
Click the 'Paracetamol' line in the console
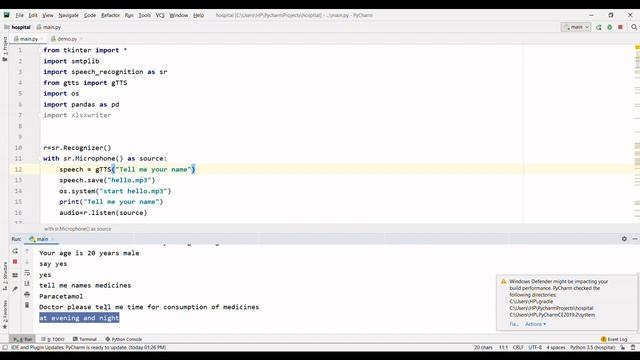click(x=61, y=296)
